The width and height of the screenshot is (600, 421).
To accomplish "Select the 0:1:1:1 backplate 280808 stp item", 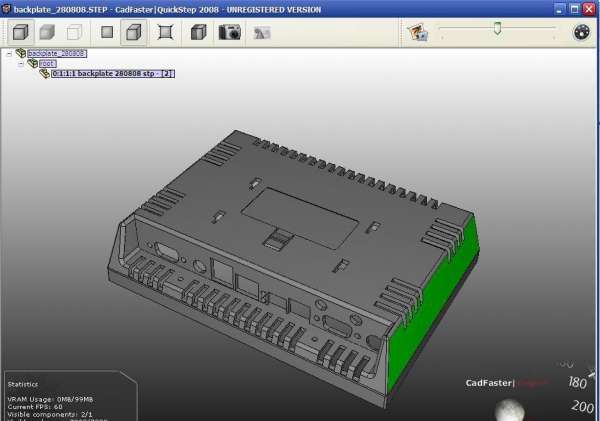I will (113, 73).
